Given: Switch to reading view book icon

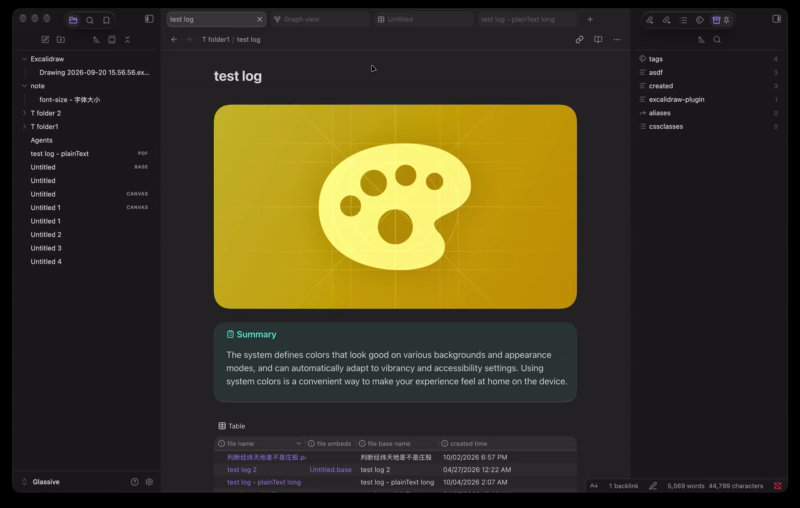Looking at the screenshot, I should pyautogui.click(x=598, y=39).
